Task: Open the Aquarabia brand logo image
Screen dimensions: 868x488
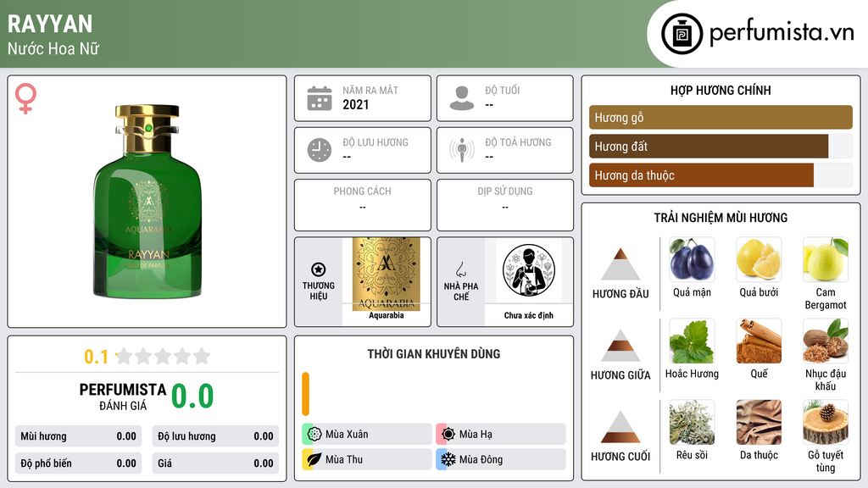Action: 387,274
